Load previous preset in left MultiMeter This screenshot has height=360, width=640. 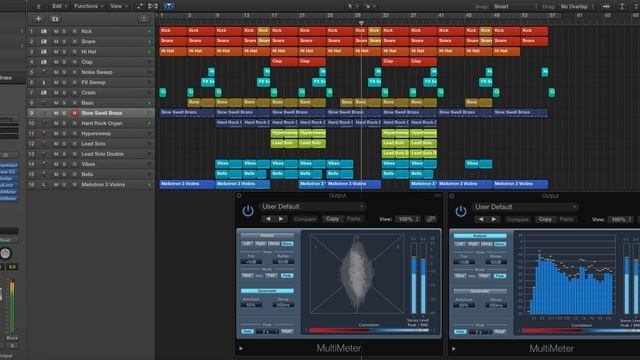coord(268,219)
